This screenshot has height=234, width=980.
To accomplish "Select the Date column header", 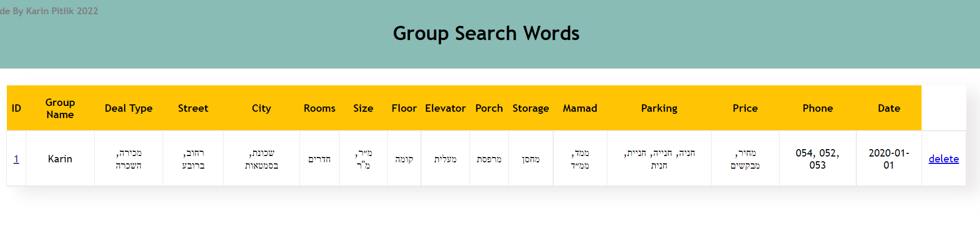I will (889, 108).
